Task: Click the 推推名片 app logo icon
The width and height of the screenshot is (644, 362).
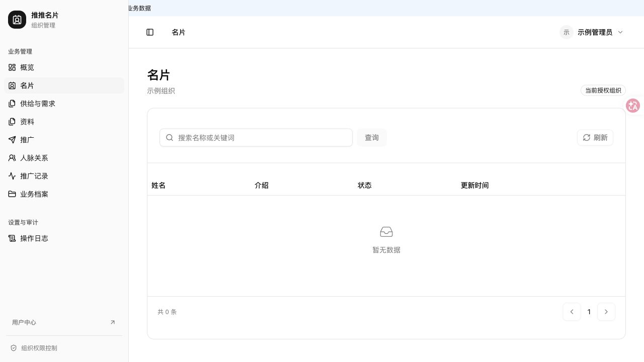Action: 17,20
